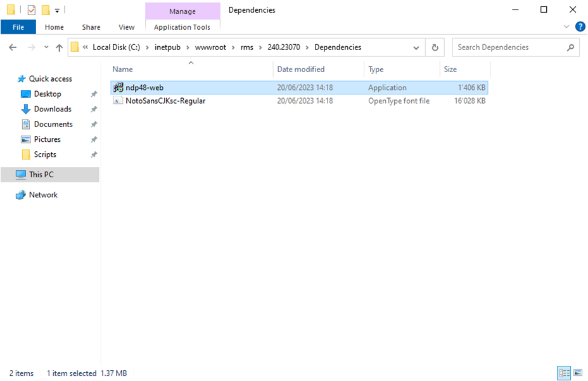Click the 16'028 KB size cell
588x381 pixels.
[470, 101]
